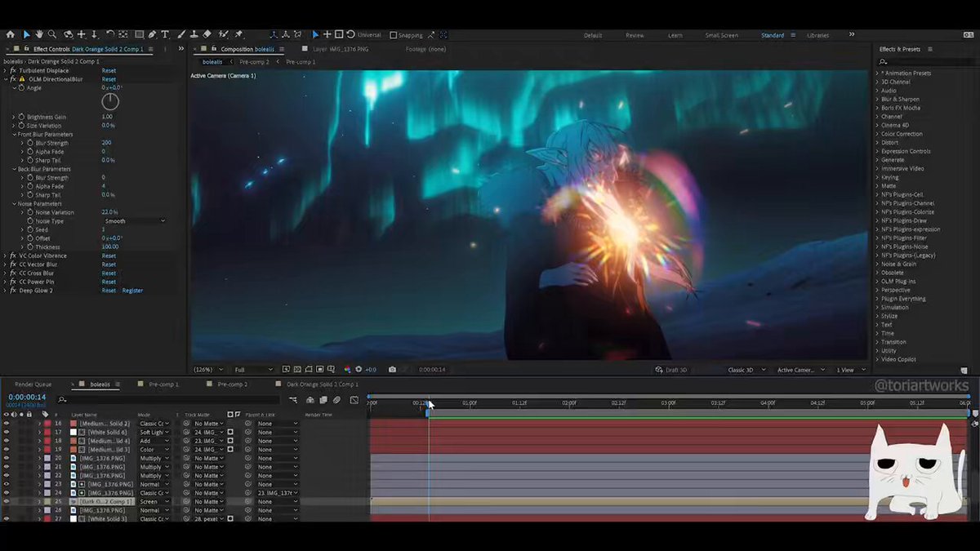Select the Rectangle shape tool
This screenshot has height=551, width=980.
point(139,35)
